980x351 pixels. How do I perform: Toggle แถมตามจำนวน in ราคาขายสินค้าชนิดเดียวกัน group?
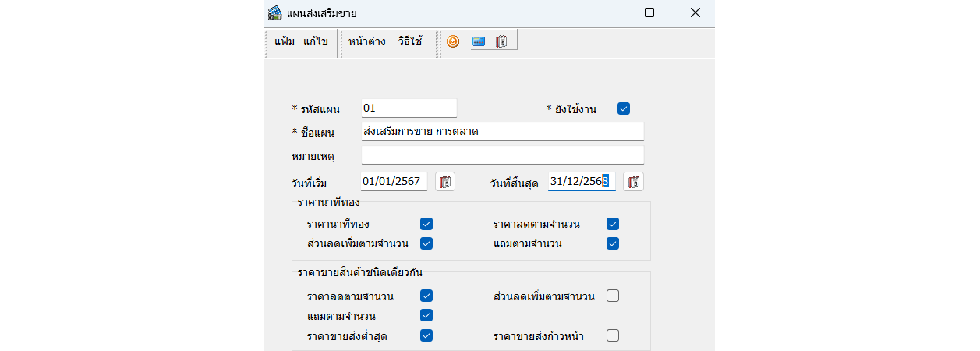426,315
